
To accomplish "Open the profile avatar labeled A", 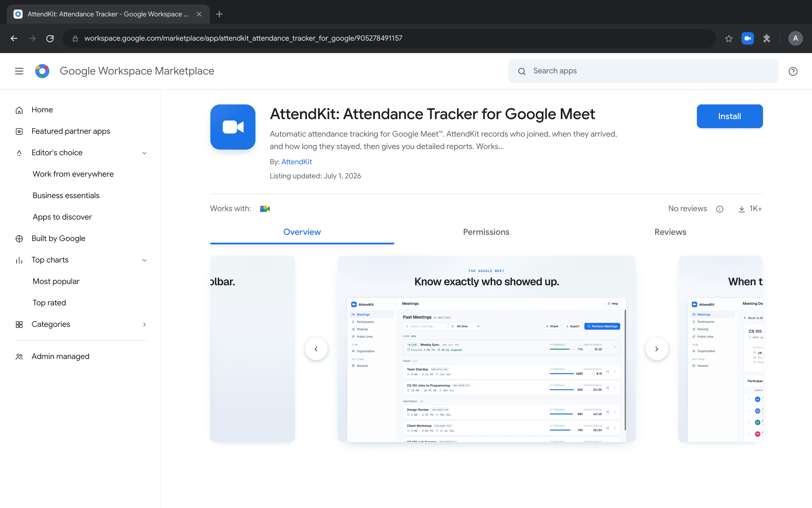I will pyautogui.click(x=795, y=38).
